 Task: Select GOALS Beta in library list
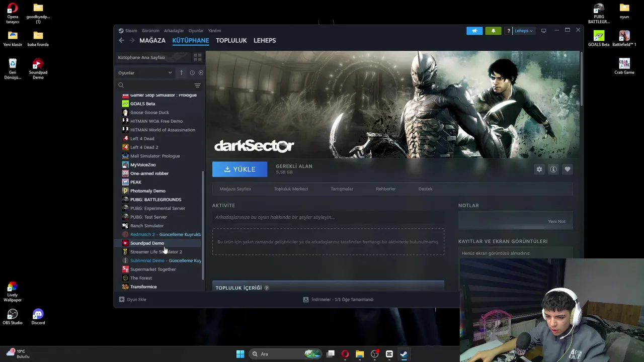click(x=143, y=104)
